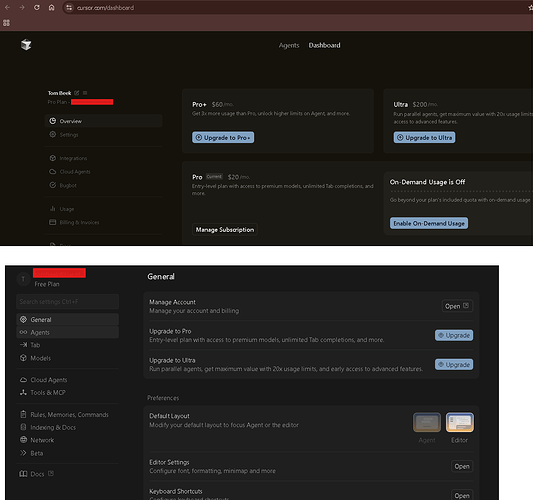Click the Integrations icon in dashboard sidebar
534x500 pixels.
(52, 158)
